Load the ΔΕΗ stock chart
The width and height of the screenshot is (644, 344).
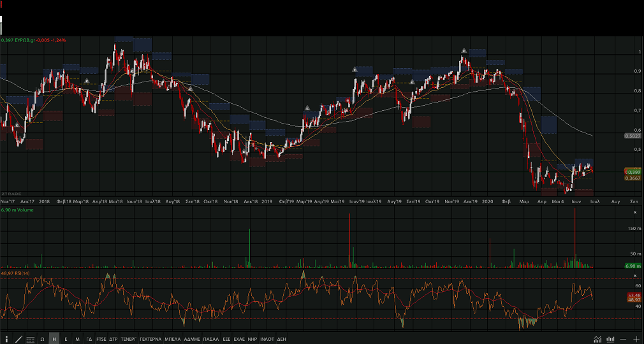click(x=281, y=339)
